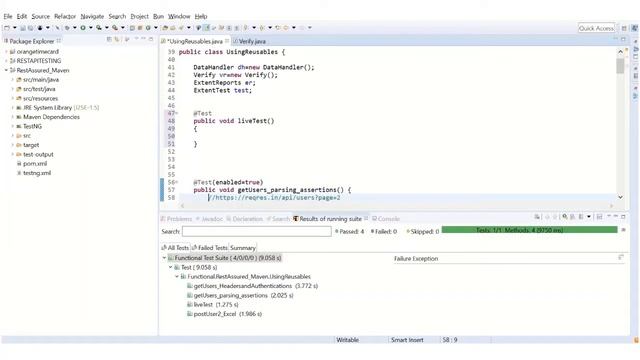Click the editor vertical scrollbar down arrow

coord(620,197)
